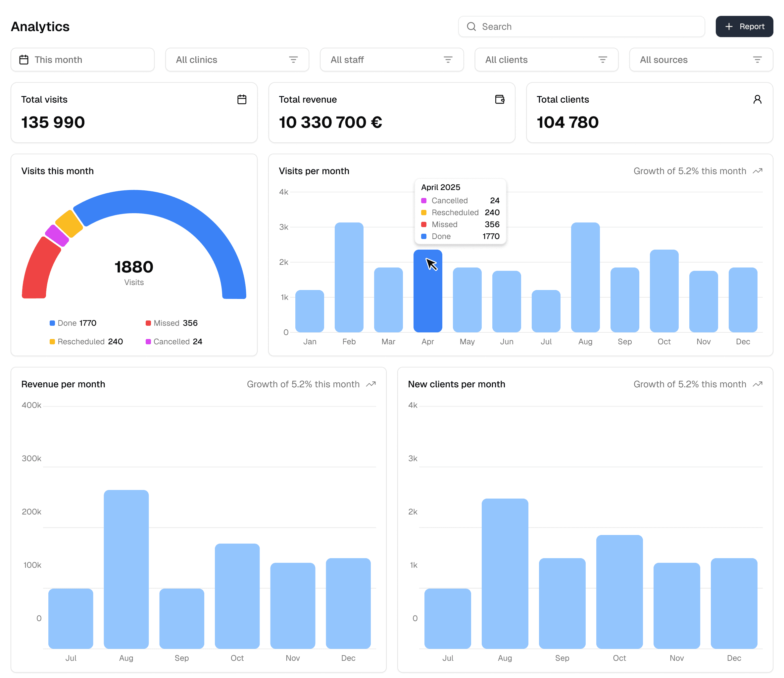Open the All sources filter dropdown
784x678 pixels.
701,59
